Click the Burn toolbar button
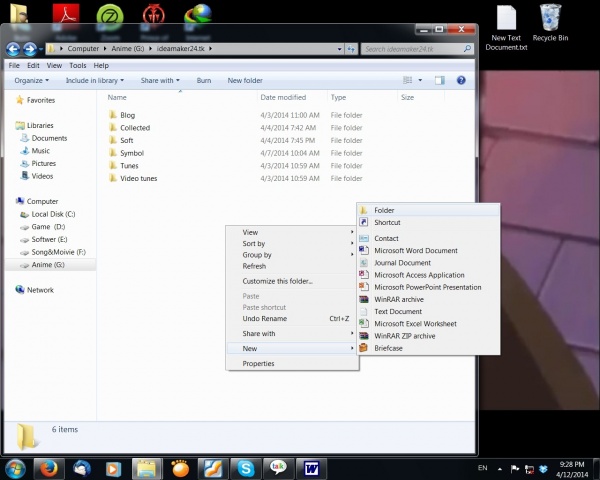Screen dimensions: 600x480 [204, 80]
